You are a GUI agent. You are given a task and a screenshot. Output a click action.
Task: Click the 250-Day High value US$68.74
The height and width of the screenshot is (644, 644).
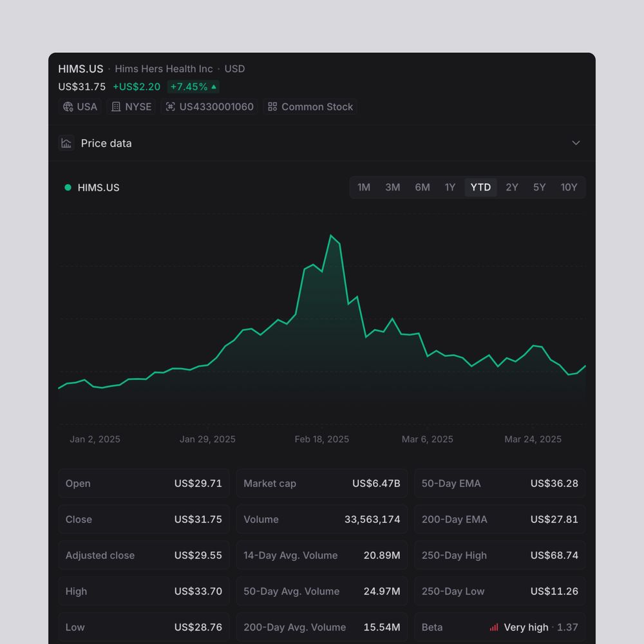(554, 555)
